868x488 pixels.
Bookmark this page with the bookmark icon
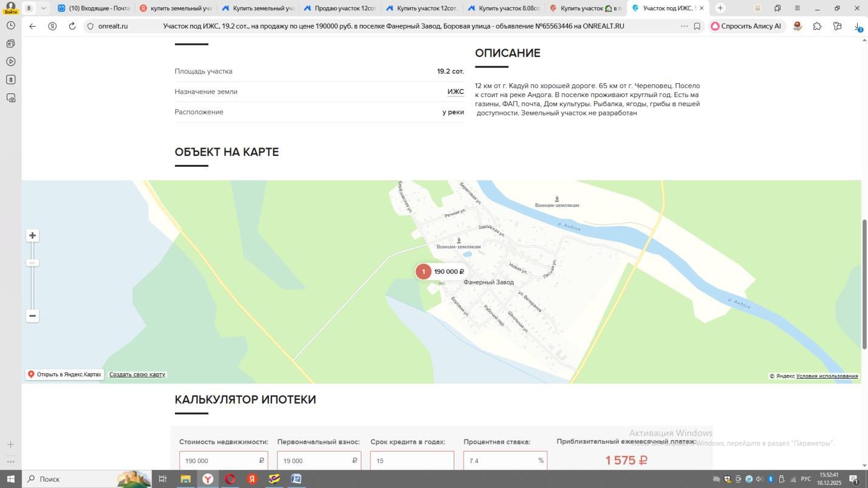pyautogui.click(x=697, y=26)
